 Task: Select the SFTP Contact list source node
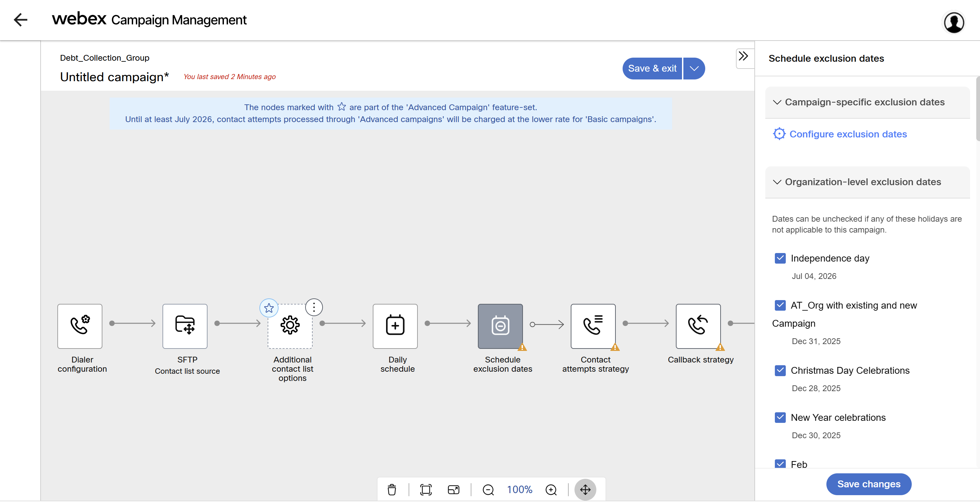coord(185,326)
